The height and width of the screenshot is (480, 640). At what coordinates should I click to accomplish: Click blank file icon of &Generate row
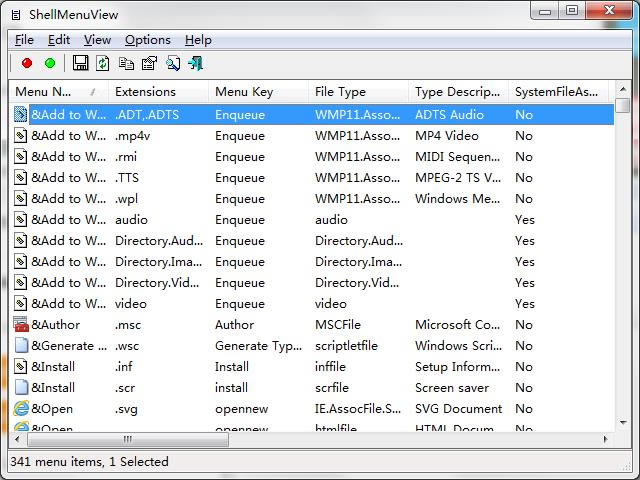tap(21, 345)
